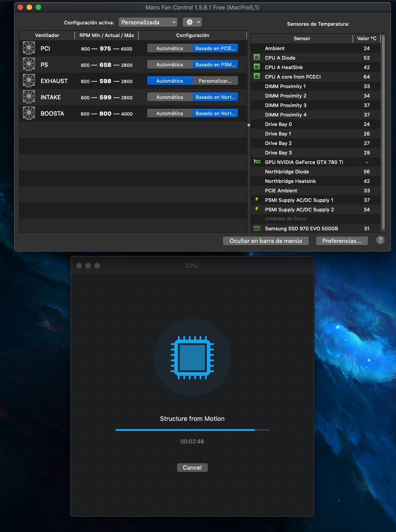Select Basado en Nort for BOOSTA fan

[x=215, y=113]
